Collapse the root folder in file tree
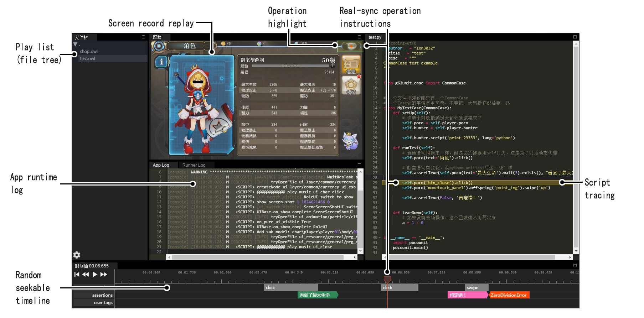This screenshot has width=644, height=318. pos(75,45)
